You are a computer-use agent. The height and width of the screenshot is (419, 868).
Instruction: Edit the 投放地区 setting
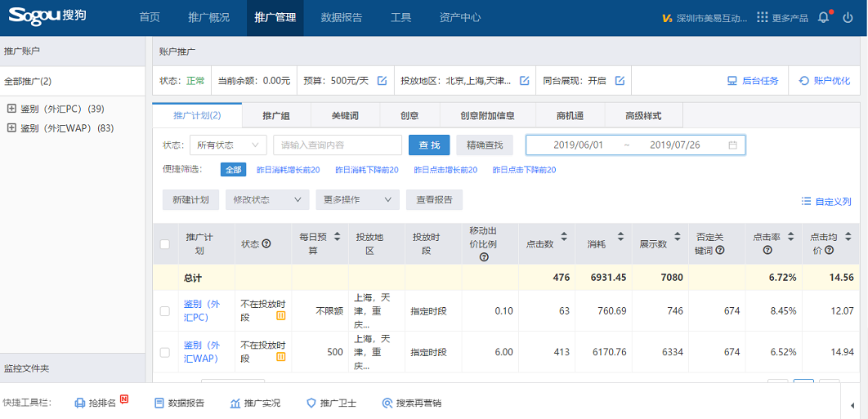(524, 81)
